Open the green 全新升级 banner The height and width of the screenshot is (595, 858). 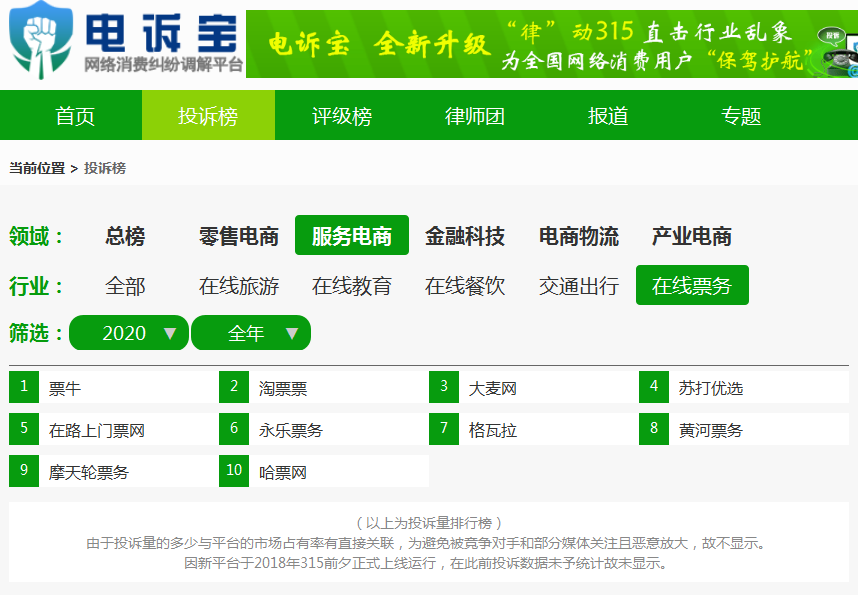552,44
